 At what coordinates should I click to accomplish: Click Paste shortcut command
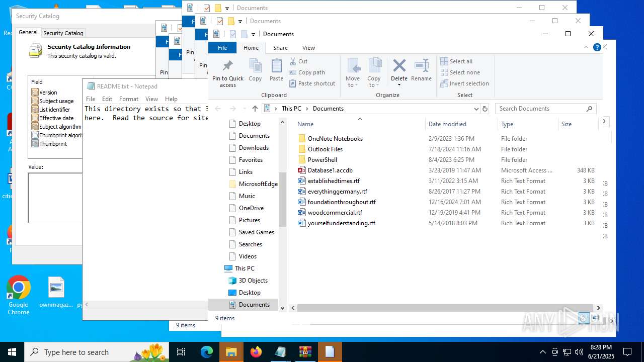312,83
